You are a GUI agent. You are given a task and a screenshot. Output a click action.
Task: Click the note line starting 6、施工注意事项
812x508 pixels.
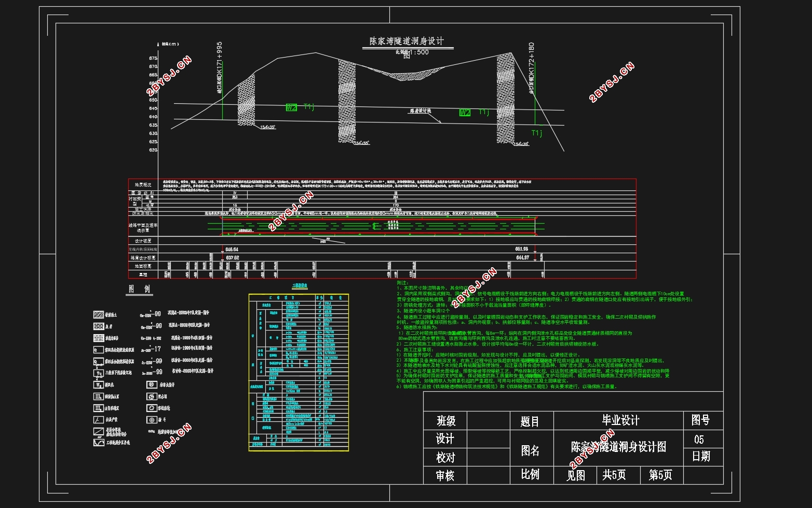pyautogui.click(x=416, y=350)
